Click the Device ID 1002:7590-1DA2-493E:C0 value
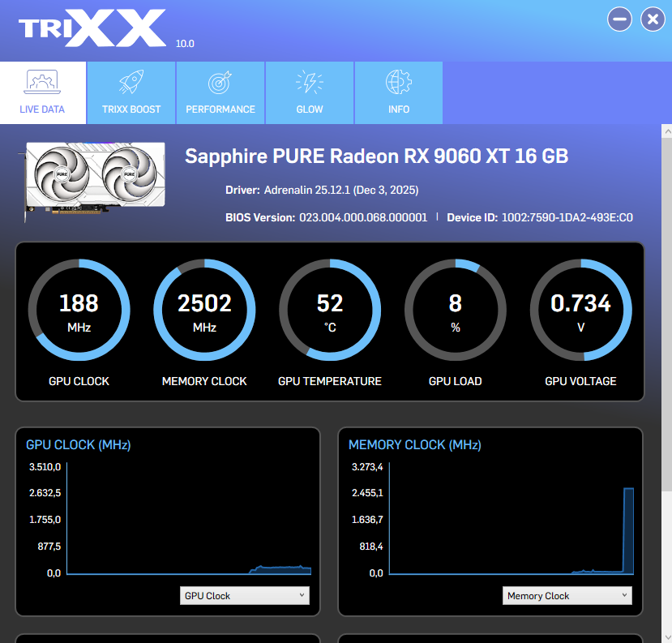 coord(567,217)
